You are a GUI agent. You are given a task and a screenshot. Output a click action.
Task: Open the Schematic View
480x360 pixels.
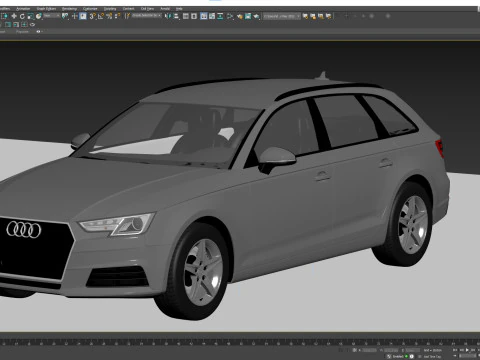220,16
